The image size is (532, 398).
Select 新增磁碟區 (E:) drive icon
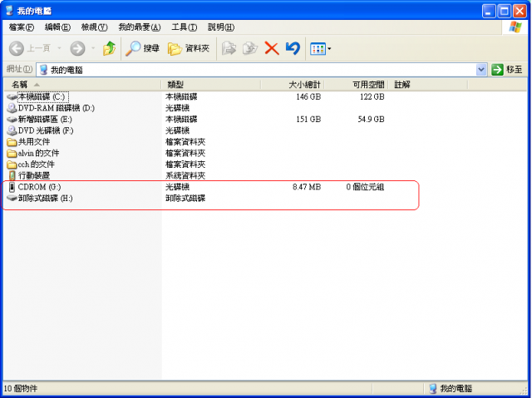pos(12,120)
